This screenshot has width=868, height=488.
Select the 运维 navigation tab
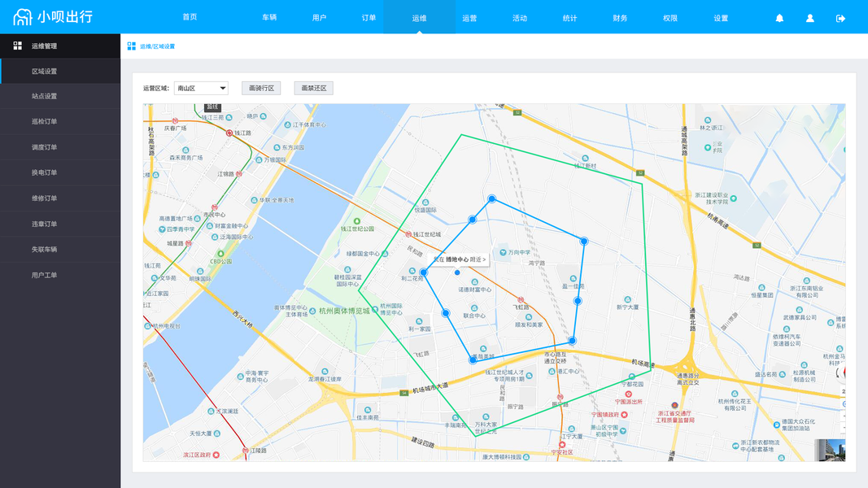[x=419, y=18]
